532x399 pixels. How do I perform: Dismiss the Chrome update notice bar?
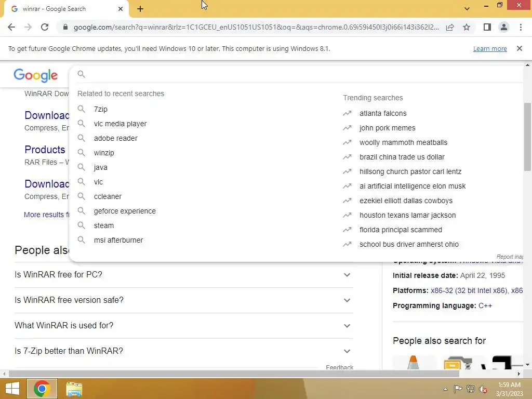pyautogui.click(x=520, y=48)
